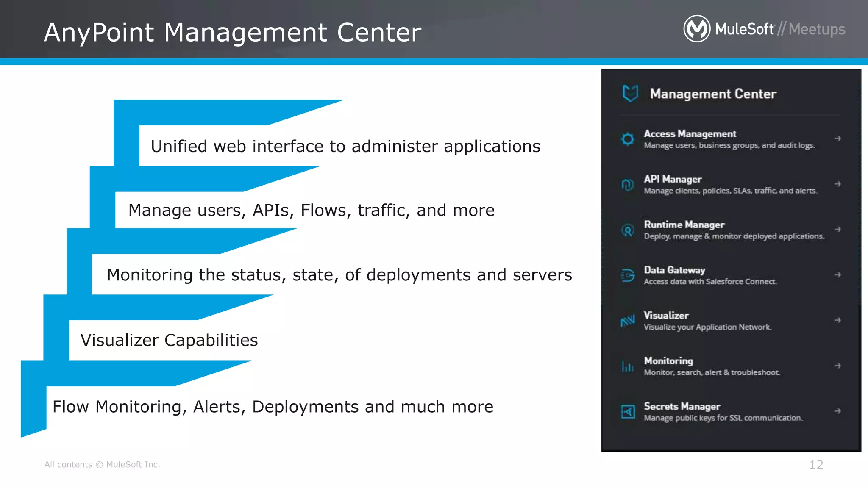Click the API Manager icon
Viewport: 868px width, 488px height.
coord(628,185)
